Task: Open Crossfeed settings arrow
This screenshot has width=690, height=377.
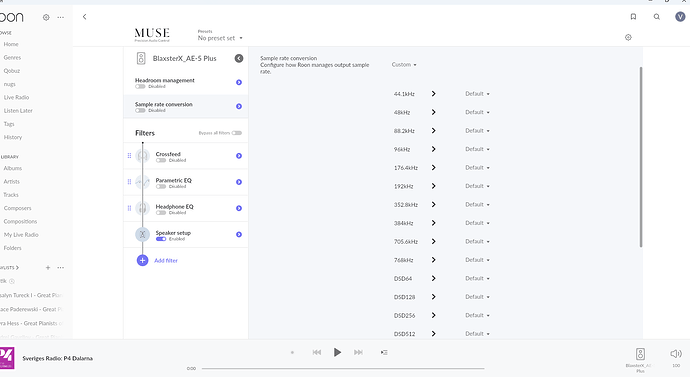Action: pyautogui.click(x=239, y=156)
